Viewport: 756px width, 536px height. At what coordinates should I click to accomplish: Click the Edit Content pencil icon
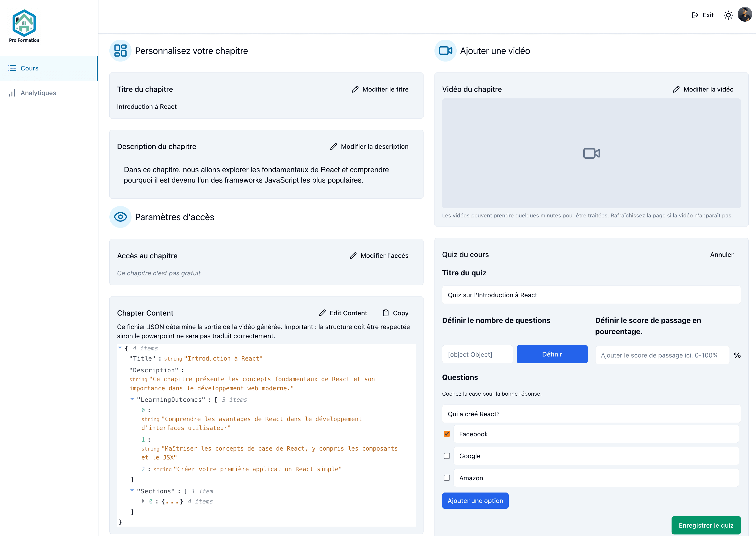(x=322, y=313)
